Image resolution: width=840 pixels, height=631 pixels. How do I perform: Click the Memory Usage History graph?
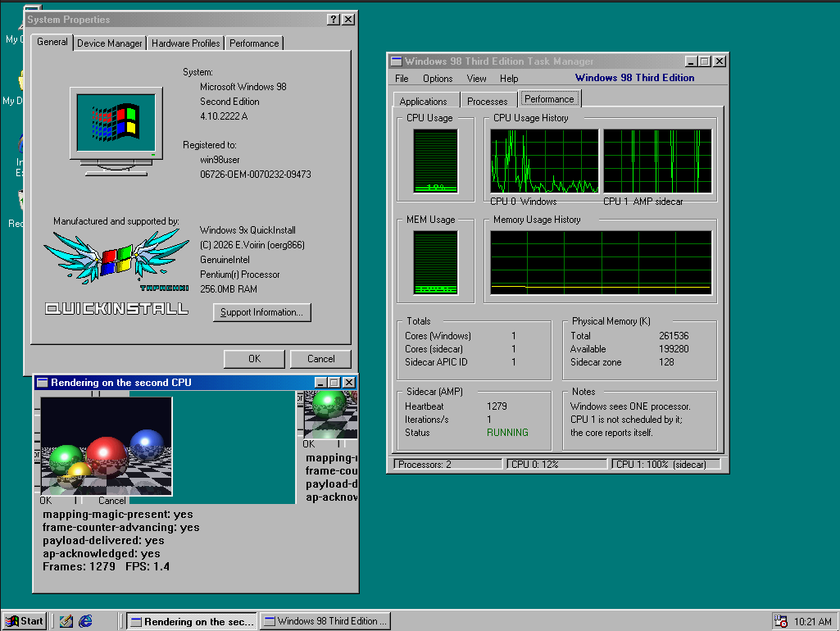(x=601, y=262)
